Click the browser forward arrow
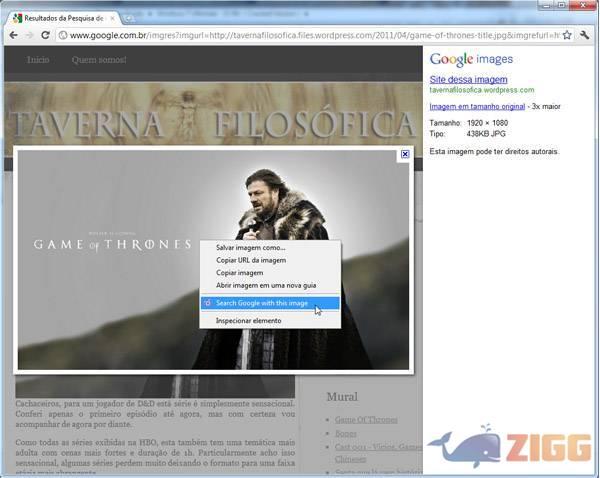The width and height of the screenshot is (600, 478). [x=29, y=35]
